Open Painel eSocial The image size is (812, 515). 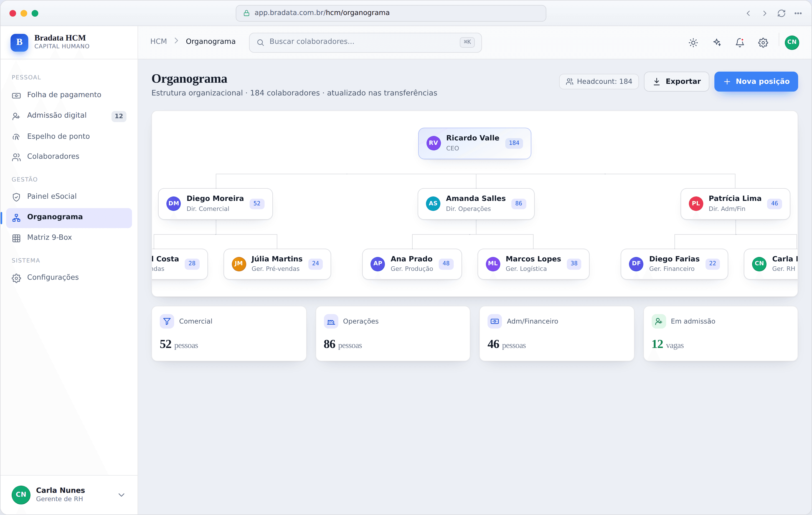click(69, 196)
